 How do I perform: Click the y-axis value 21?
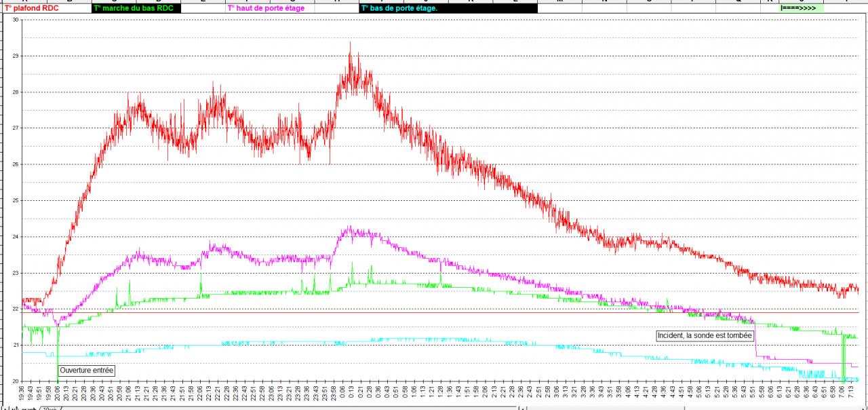coord(16,345)
